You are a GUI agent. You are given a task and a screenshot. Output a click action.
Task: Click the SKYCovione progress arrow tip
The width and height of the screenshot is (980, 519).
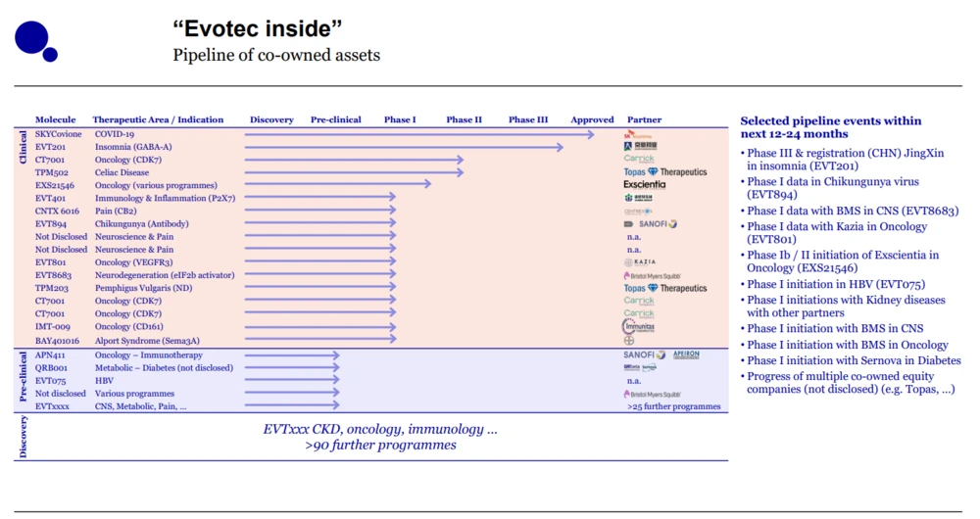tap(591, 134)
